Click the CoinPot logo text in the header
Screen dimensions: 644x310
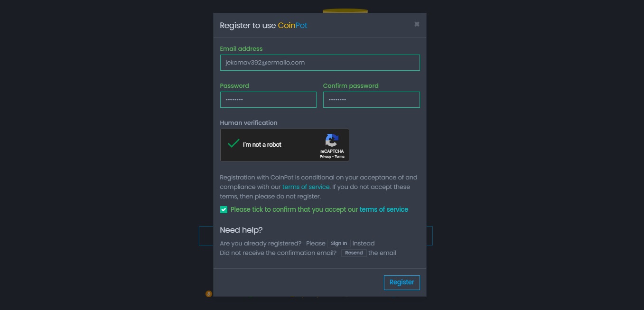[x=292, y=25]
